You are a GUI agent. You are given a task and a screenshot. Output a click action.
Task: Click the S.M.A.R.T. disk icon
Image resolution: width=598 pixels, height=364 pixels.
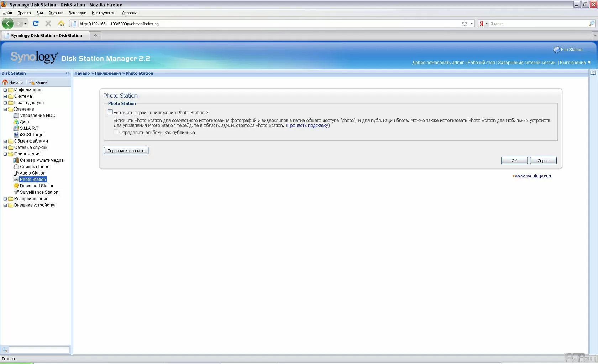(16, 128)
